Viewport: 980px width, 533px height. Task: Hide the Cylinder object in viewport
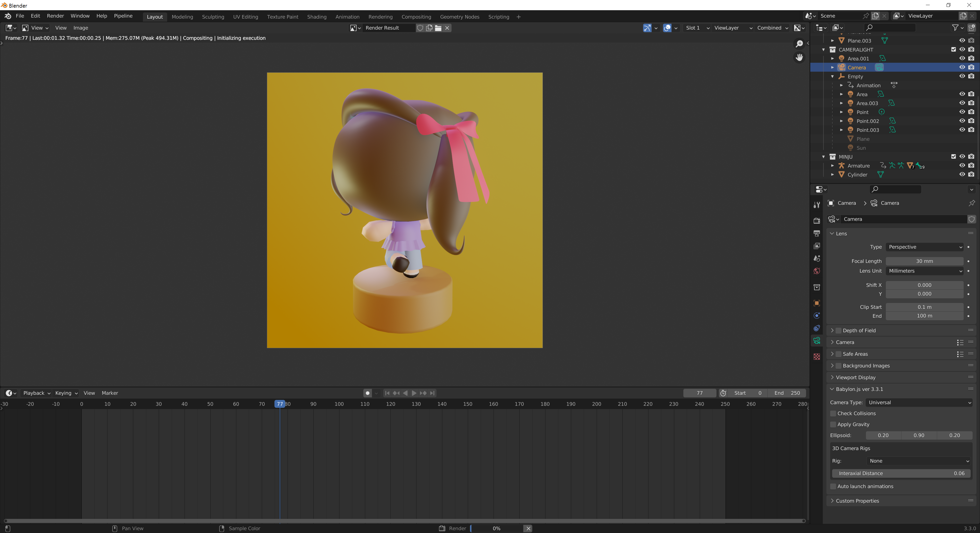coord(962,174)
